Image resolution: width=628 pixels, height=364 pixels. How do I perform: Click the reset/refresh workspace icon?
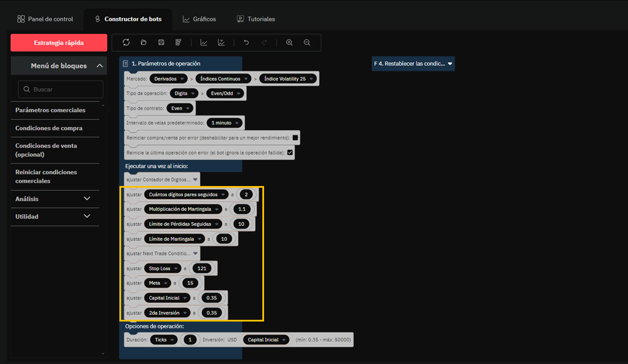[x=126, y=42]
